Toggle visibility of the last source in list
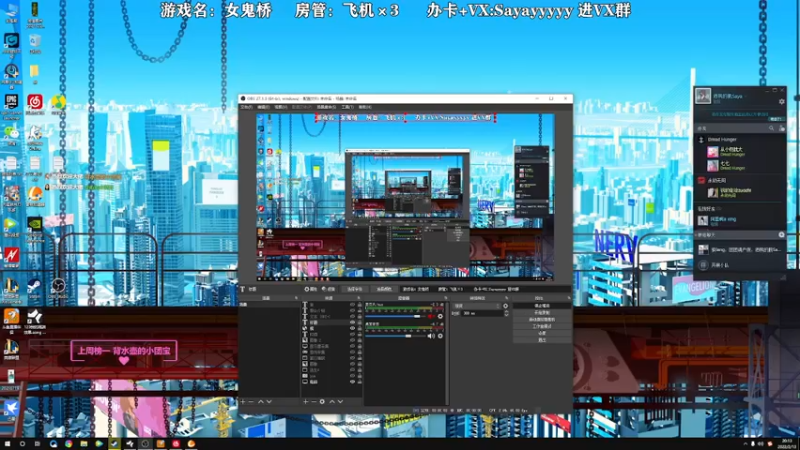The width and height of the screenshot is (800, 450). pyautogui.click(x=352, y=382)
